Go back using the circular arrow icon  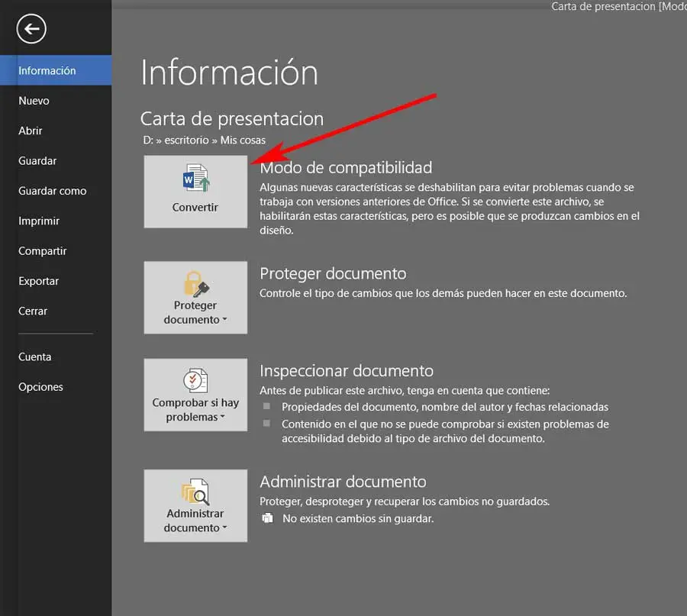(x=31, y=29)
